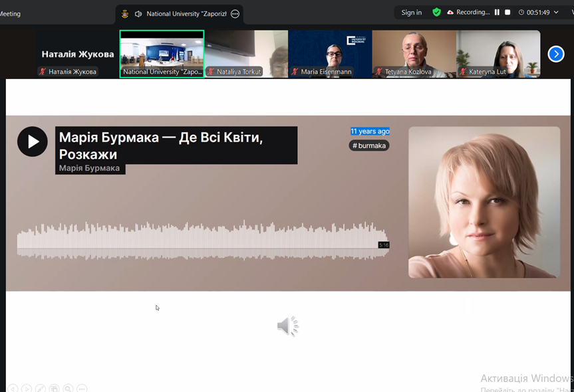Viewport: 574px width, 392px height.
Task: Stop the meeting recording
Action: click(507, 13)
